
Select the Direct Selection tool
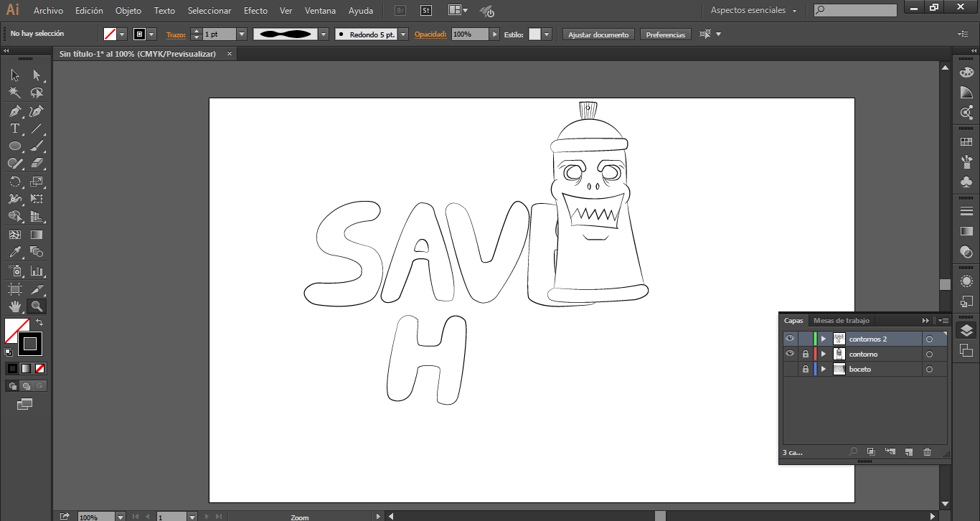[37, 75]
